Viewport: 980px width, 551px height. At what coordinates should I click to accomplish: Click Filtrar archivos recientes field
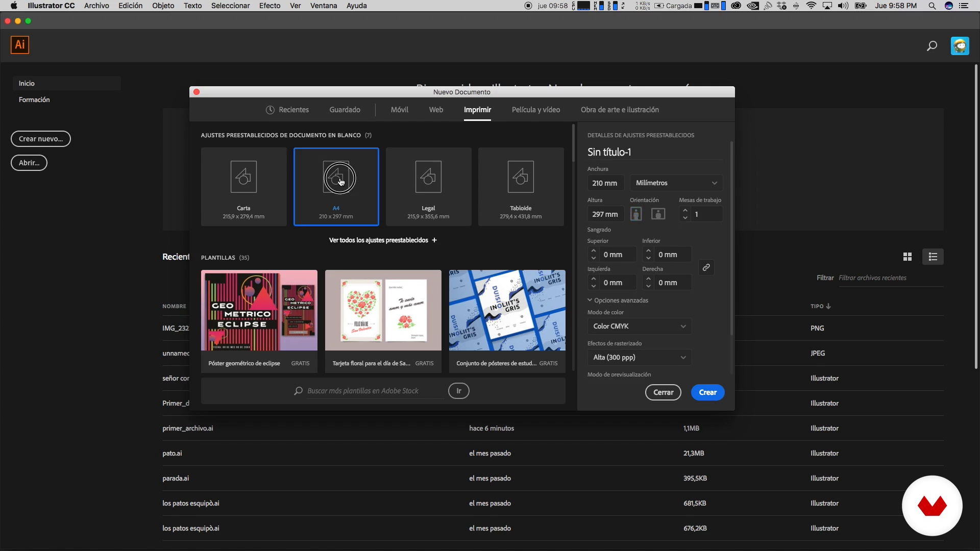point(891,278)
